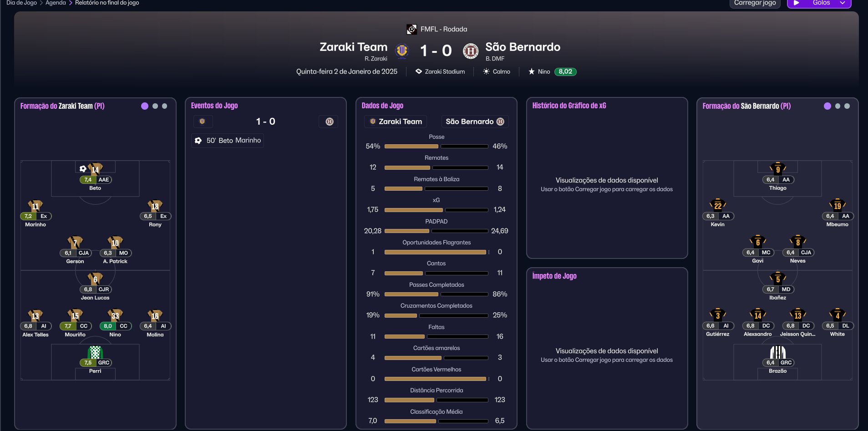
Task: Go to Agenda in the breadcrumb
Action: click(56, 3)
